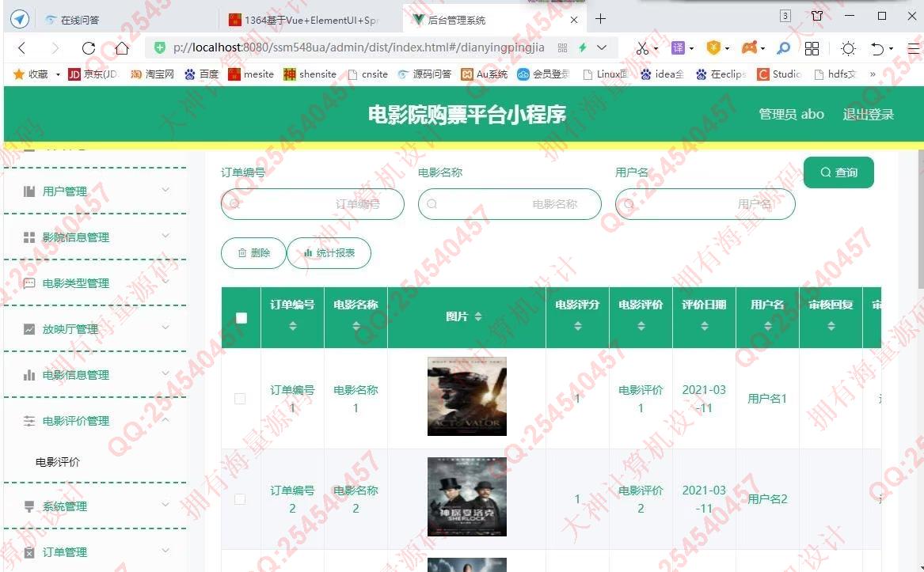Open the four-square apps grid icon

(x=812, y=48)
